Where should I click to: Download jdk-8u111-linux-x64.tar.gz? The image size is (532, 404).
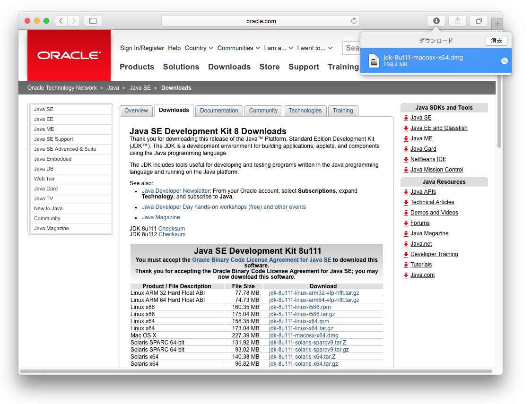pyautogui.click(x=301, y=328)
